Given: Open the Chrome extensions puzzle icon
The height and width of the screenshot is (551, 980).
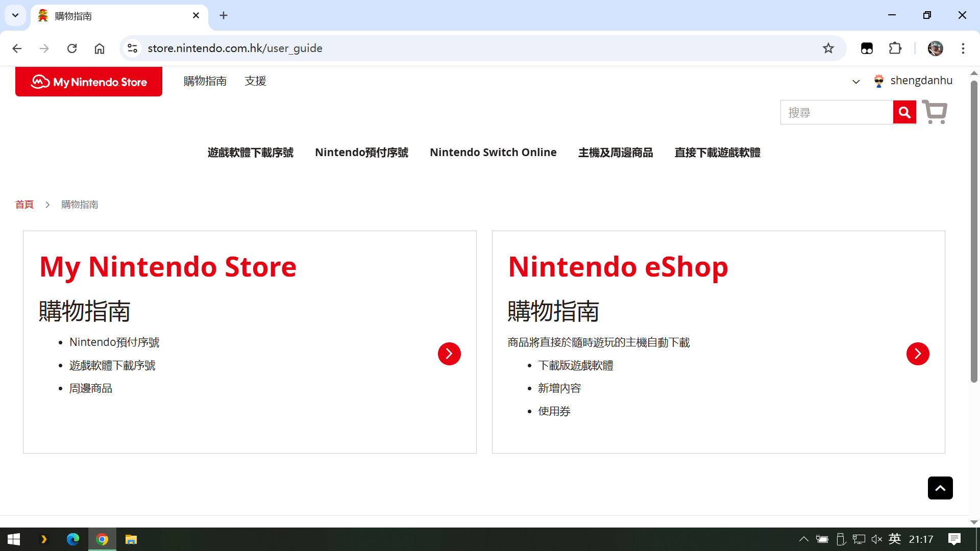Looking at the screenshot, I should [895, 48].
